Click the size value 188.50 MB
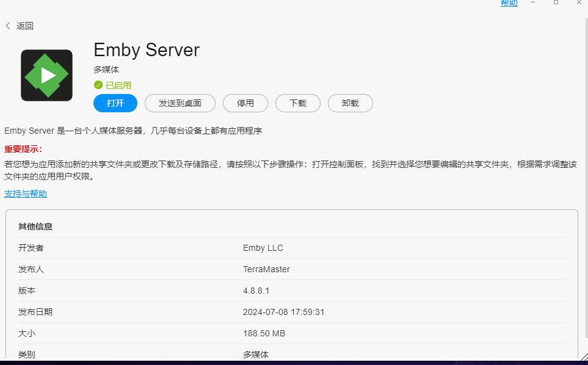 264,333
